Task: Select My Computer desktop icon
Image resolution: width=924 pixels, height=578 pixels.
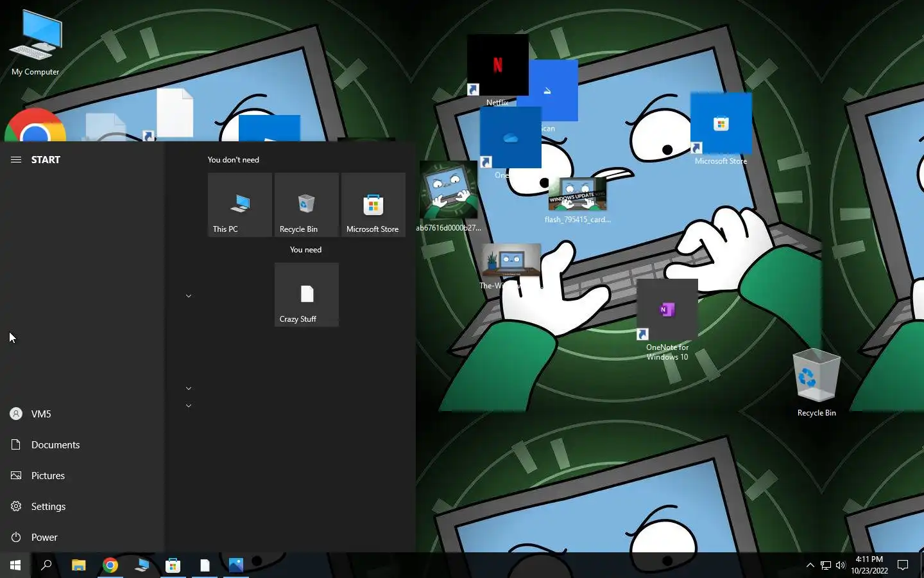Action: point(35,43)
